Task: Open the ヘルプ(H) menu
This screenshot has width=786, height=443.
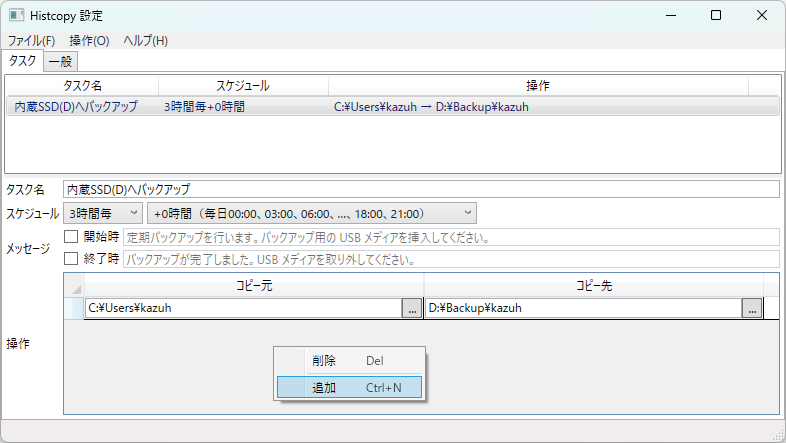Action: tap(145, 41)
